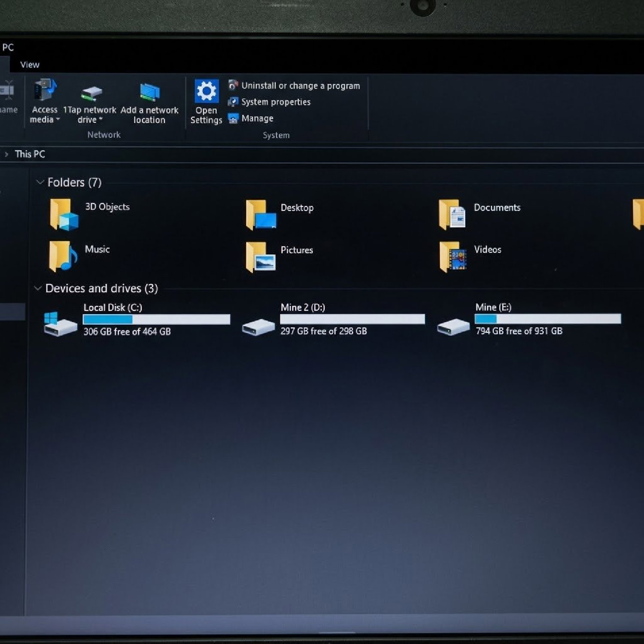Select the Mine 2 (D:) drive icon
Viewport: 644px width, 644px height.
coord(258,327)
